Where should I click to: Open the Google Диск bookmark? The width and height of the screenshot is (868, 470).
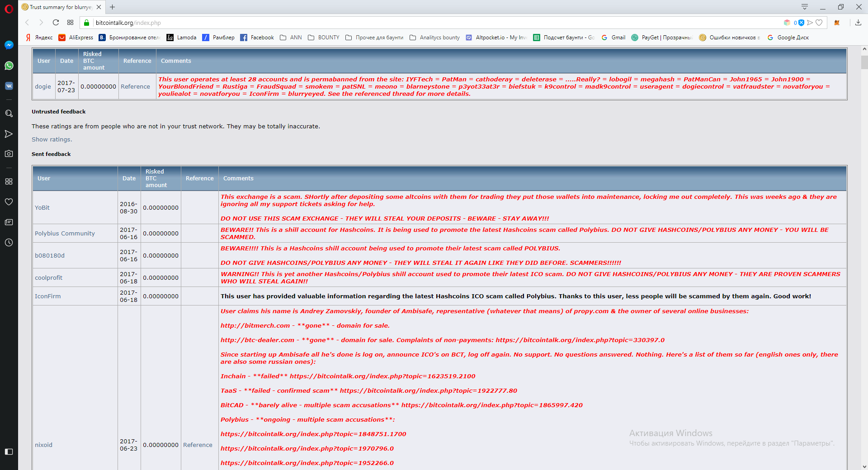click(x=788, y=38)
